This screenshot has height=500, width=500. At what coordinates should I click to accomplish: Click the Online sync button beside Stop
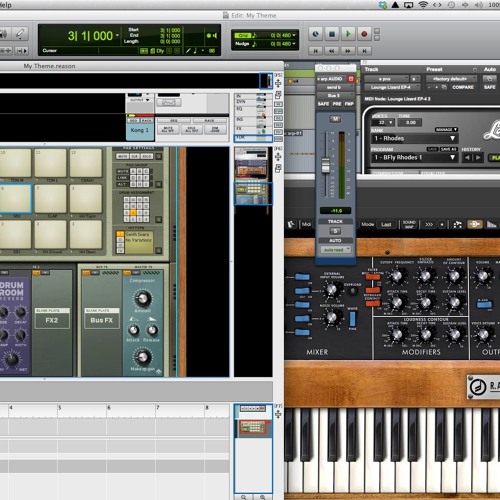[315, 34]
